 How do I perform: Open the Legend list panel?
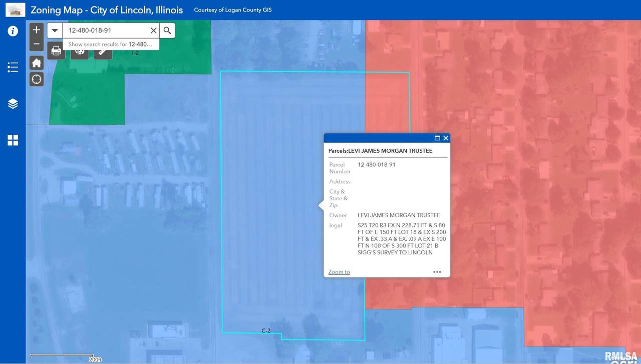coord(13,67)
